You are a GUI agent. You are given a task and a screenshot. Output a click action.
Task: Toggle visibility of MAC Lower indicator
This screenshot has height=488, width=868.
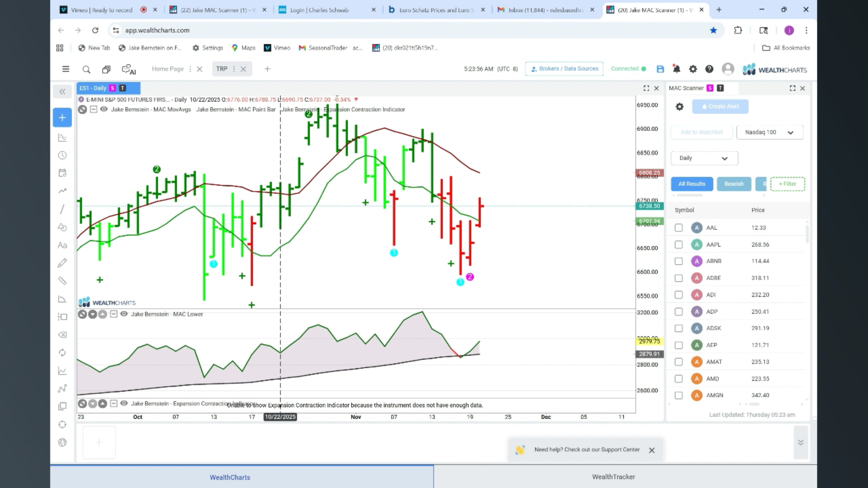tap(124, 314)
